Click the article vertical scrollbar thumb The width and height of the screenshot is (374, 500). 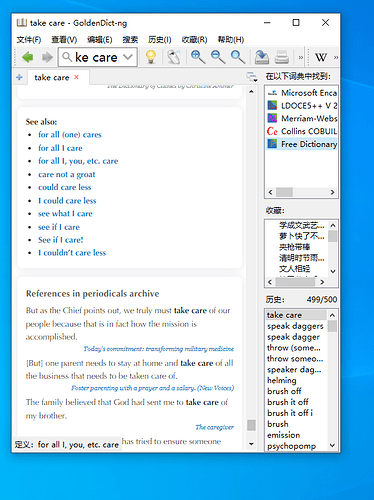pyautogui.click(x=251, y=425)
